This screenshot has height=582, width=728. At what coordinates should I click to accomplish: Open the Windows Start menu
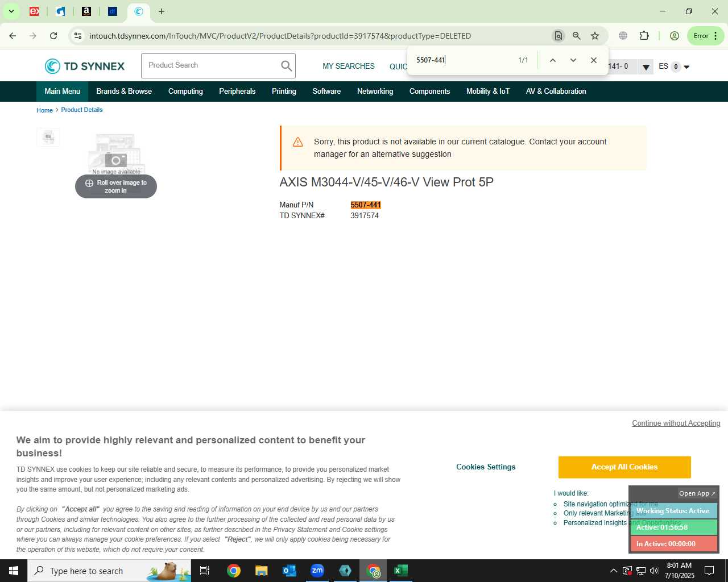coord(14,571)
